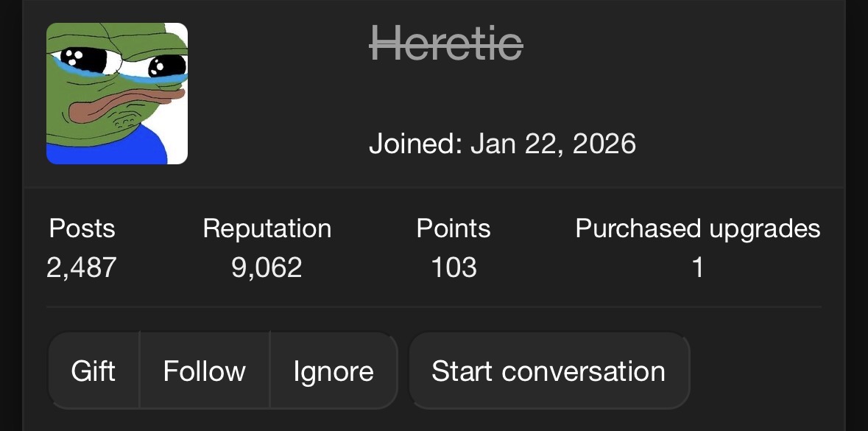868x431 pixels.
Task: View the 9,062 reputation value
Action: [267, 267]
